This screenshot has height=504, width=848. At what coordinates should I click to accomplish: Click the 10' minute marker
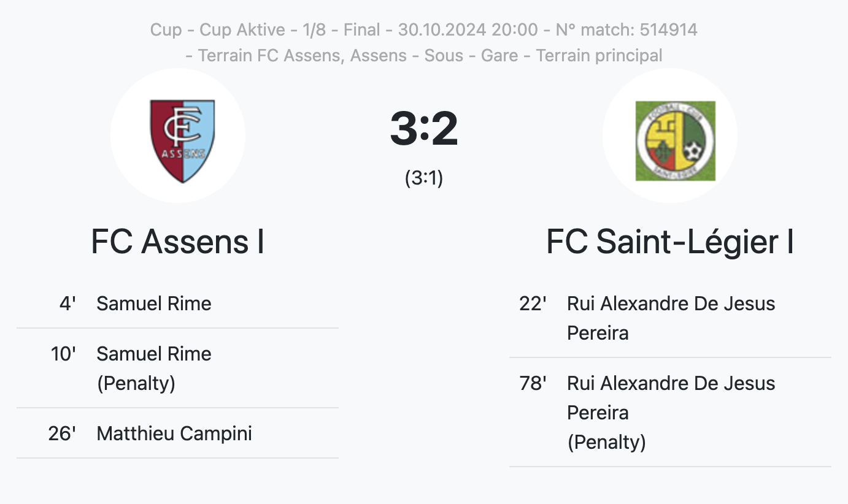[63, 354]
